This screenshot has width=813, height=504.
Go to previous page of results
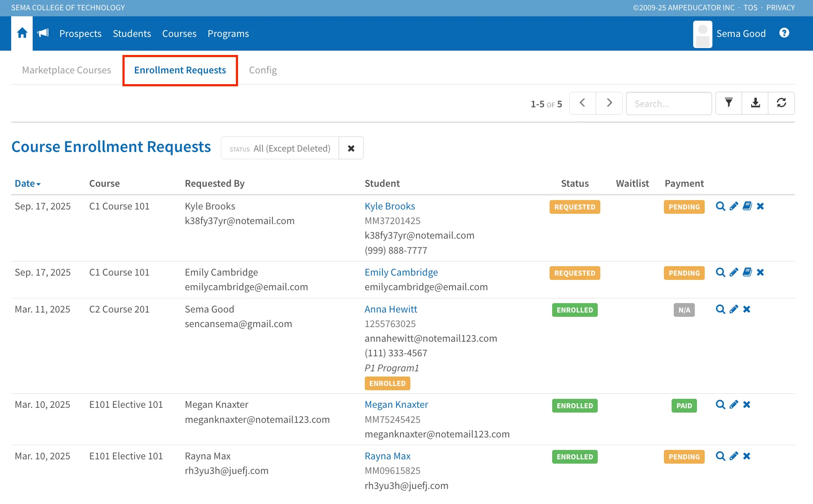pyautogui.click(x=583, y=103)
